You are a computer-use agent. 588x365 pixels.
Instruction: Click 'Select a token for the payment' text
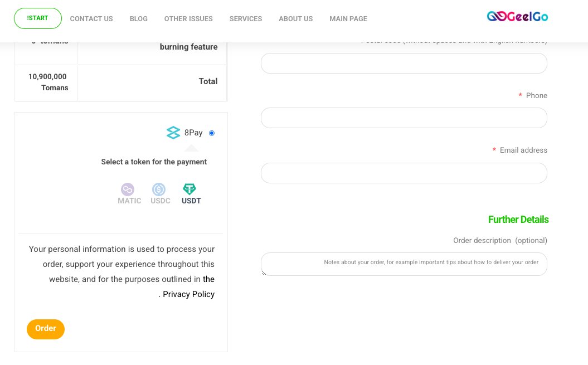pyautogui.click(x=154, y=162)
